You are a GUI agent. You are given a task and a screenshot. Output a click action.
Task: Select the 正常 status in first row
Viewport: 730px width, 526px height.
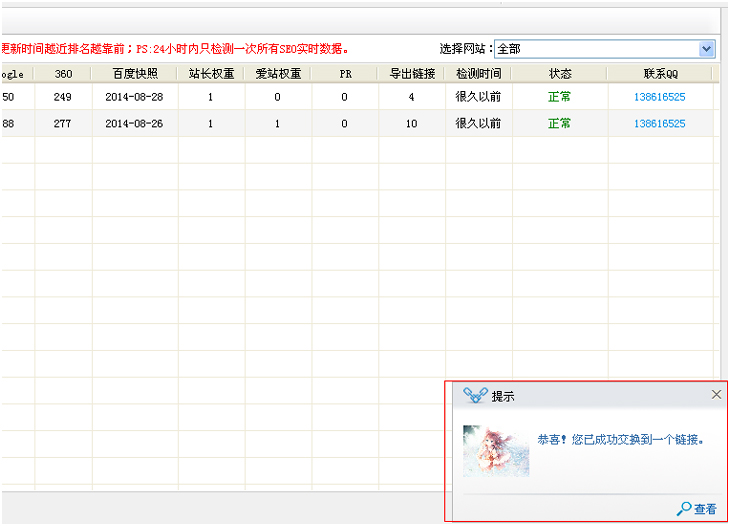pos(559,97)
